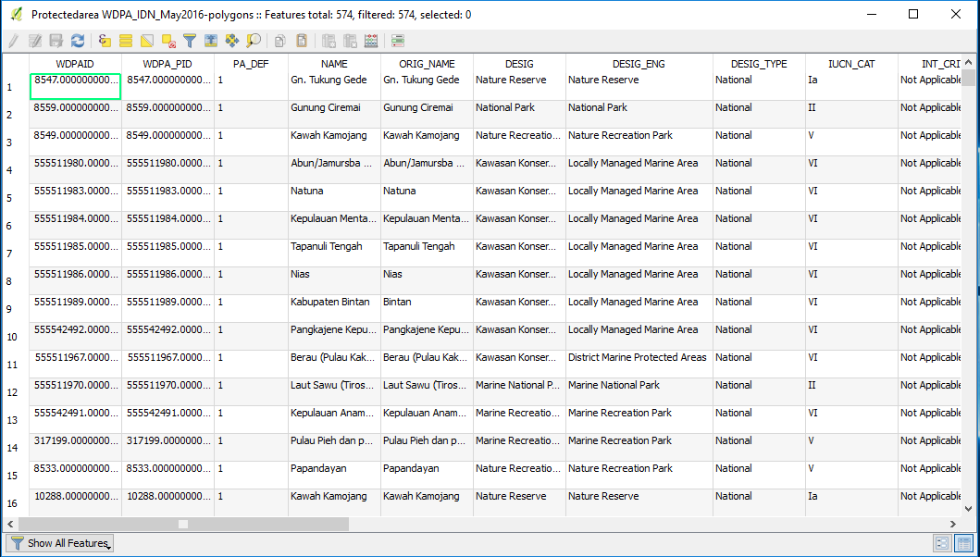This screenshot has width=980, height=557.
Task: Click the QGIS window title icon
Action: click(x=17, y=14)
